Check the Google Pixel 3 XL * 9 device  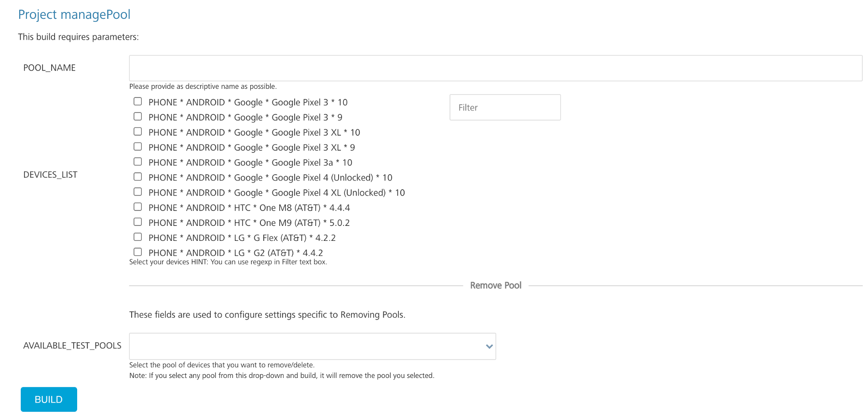[137, 146]
